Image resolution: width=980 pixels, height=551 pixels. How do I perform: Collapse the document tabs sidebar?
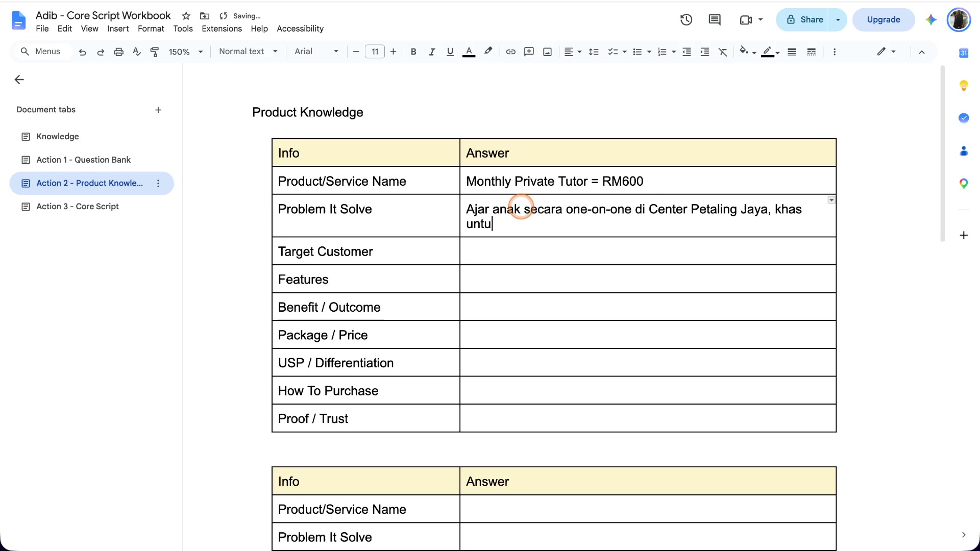click(x=19, y=80)
